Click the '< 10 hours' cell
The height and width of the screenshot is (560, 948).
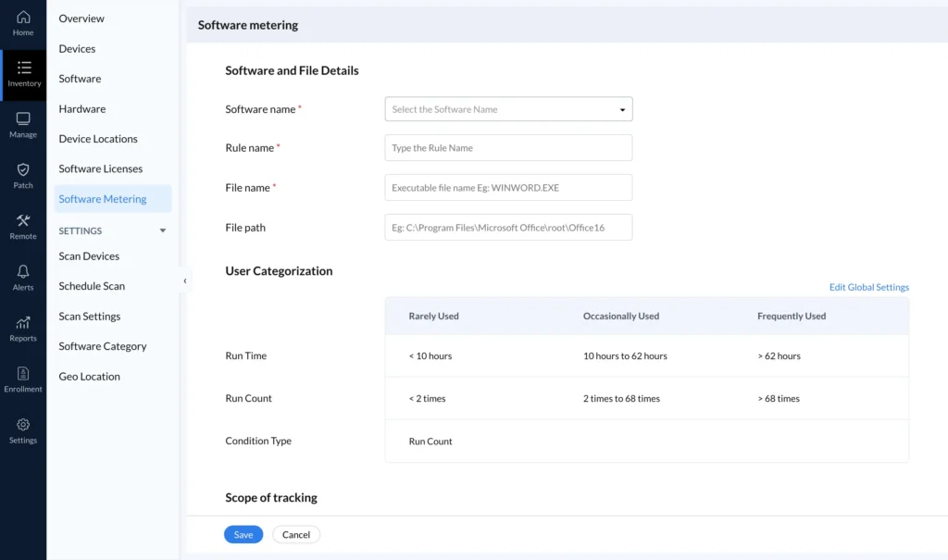(x=430, y=356)
